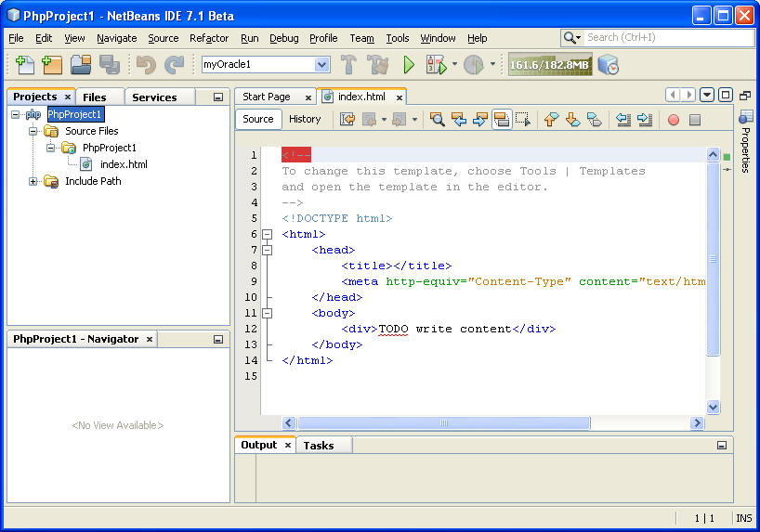This screenshot has width=760, height=532.
Task: Click Clean and Build Project icon
Action: [378, 64]
